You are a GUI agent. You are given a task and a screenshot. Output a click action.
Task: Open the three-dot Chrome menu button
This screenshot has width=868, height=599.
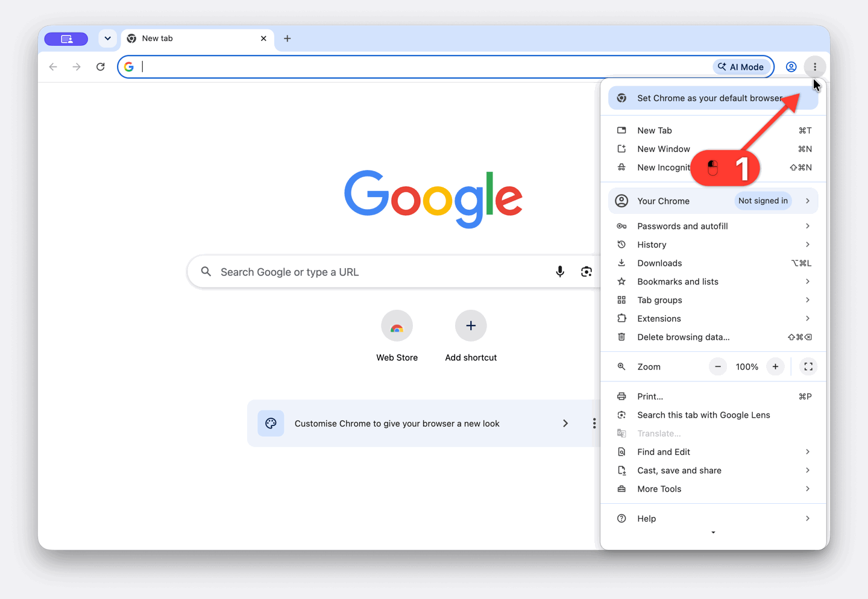[x=815, y=67]
